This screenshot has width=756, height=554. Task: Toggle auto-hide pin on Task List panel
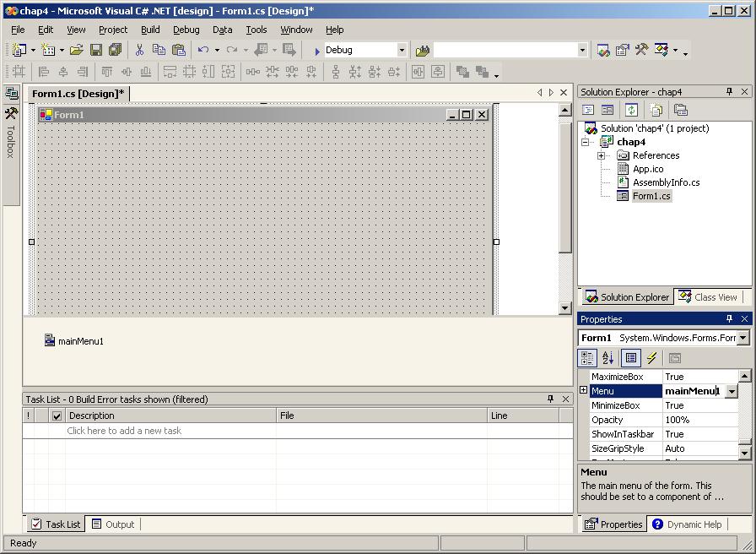click(x=550, y=399)
